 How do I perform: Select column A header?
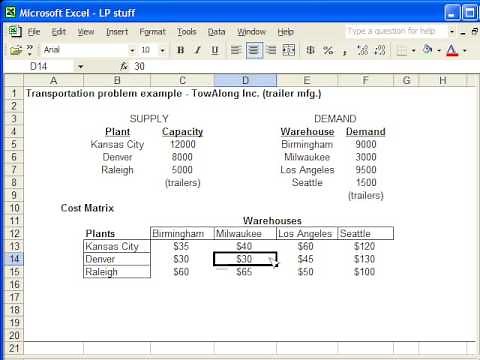coord(53,80)
